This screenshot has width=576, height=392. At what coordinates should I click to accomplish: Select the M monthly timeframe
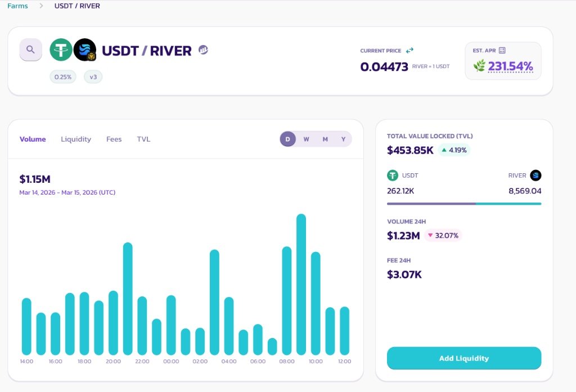pyautogui.click(x=325, y=139)
